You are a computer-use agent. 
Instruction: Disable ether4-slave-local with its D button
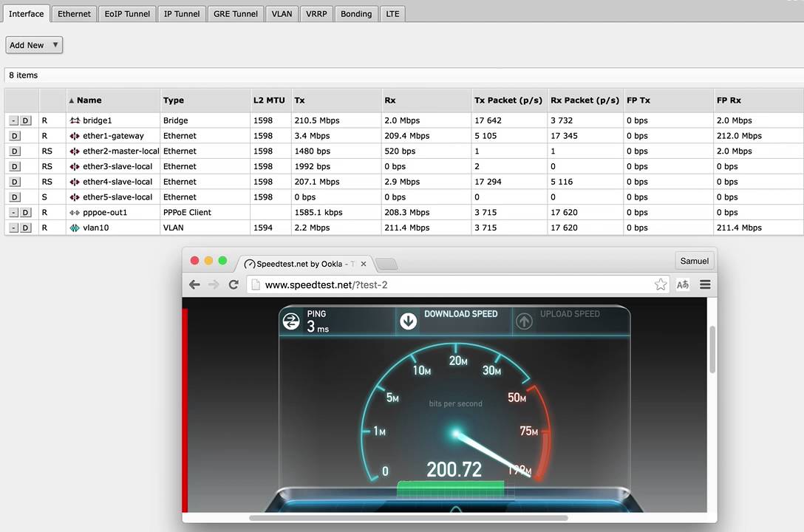pos(15,182)
